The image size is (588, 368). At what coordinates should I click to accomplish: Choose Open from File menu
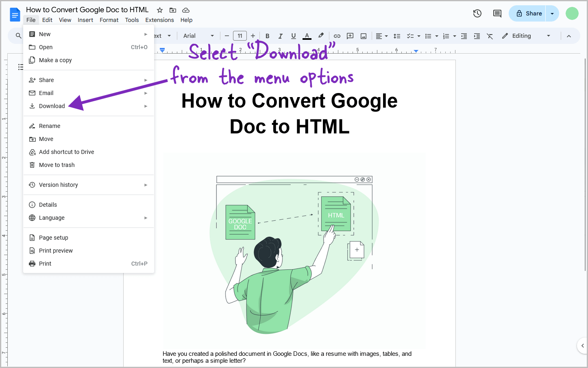tap(89, 47)
